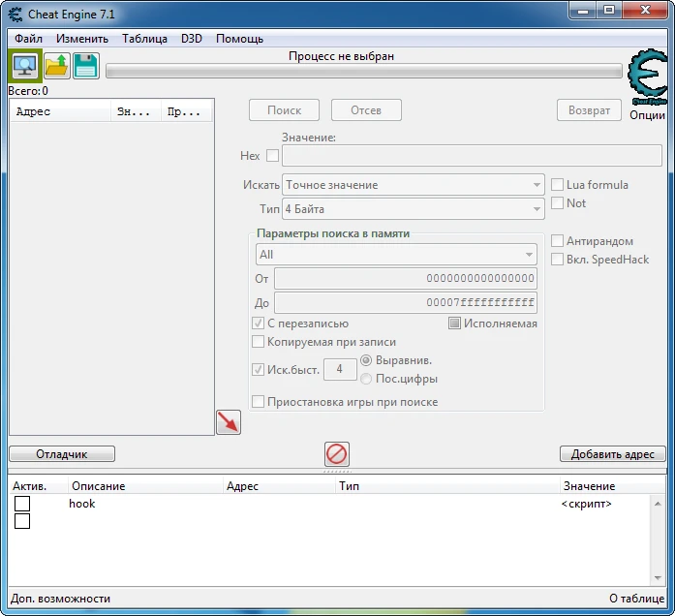Image resolution: width=675 pixels, height=616 pixels.
Task: Open О таблице in status bar
Action: (x=636, y=599)
